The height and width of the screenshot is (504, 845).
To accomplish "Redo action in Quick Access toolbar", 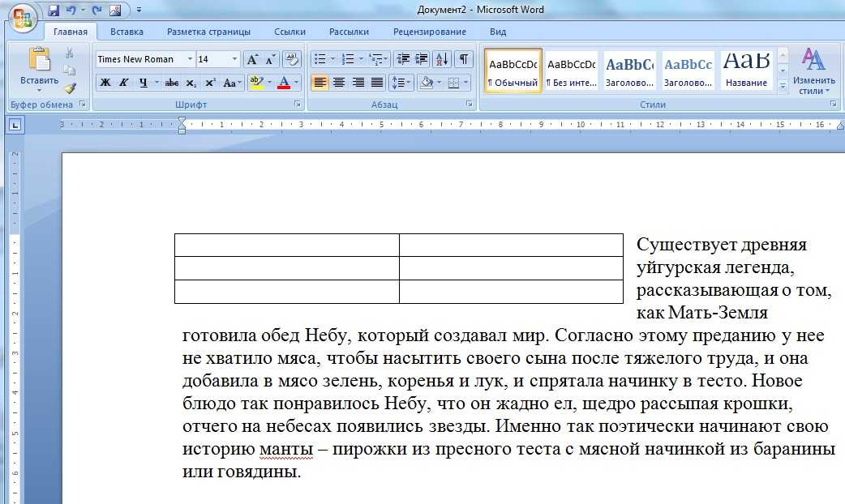I will tap(97, 11).
